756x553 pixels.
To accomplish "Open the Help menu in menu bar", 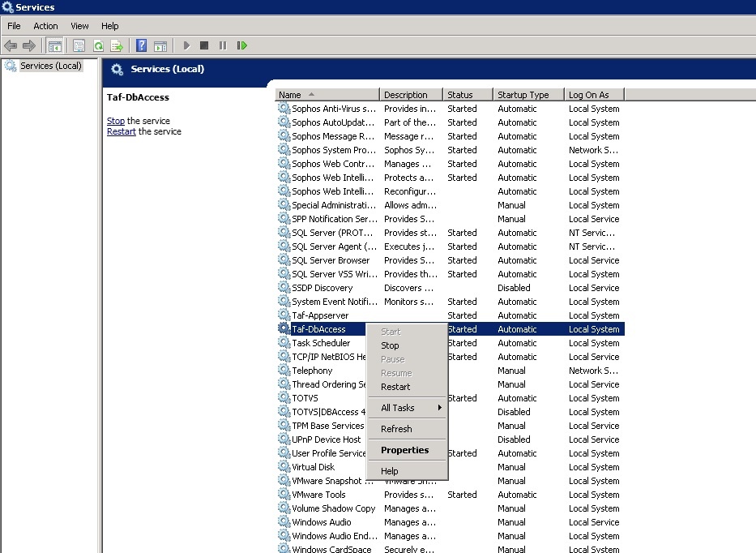I will click(109, 26).
